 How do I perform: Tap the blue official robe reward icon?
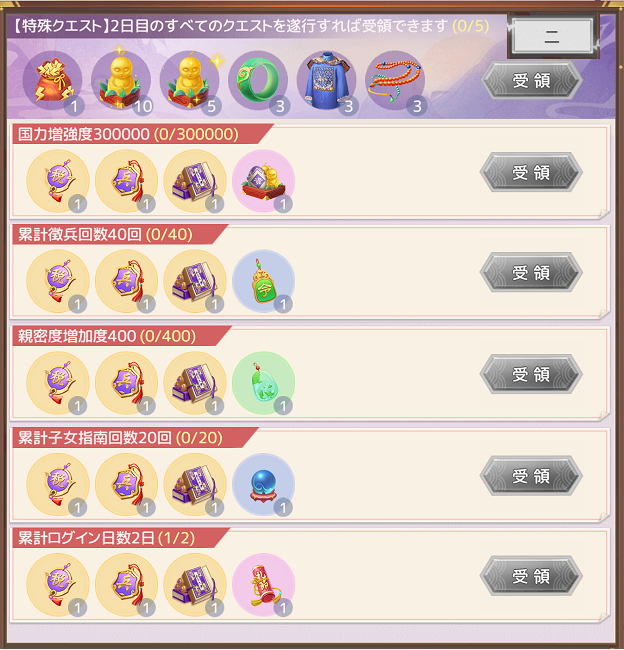(x=327, y=81)
